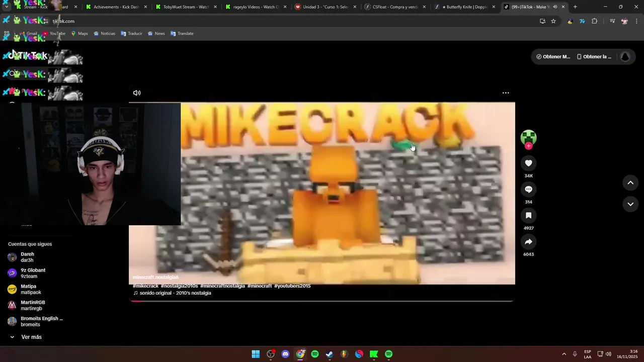Open the comments on the video
The height and width of the screenshot is (362, 644).
point(528,190)
